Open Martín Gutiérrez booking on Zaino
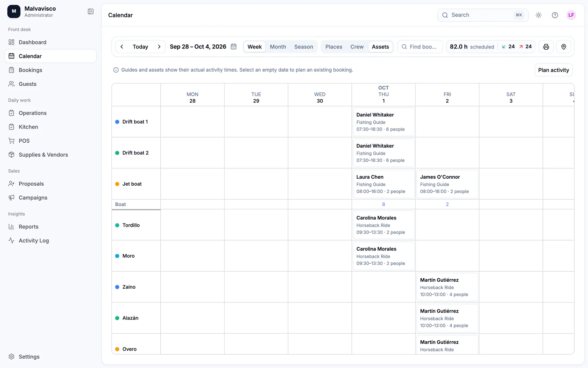Image resolution: width=588 pixels, height=368 pixels. tap(447, 287)
